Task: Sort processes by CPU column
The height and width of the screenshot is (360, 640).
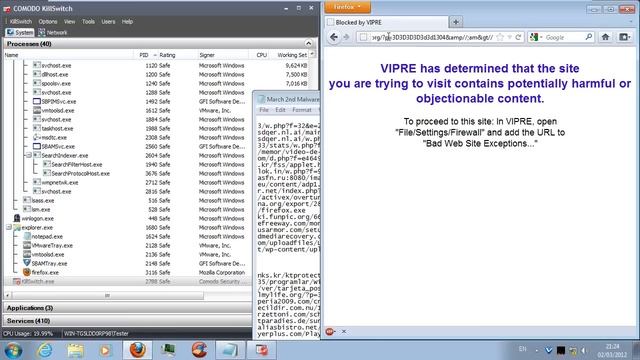Action: tap(261, 55)
